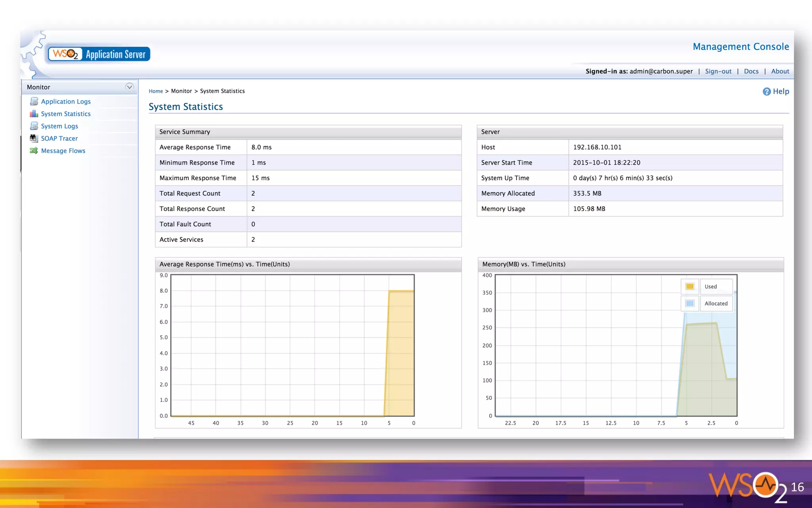Click the System Statistics bar chart icon

[x=34, y=114]
